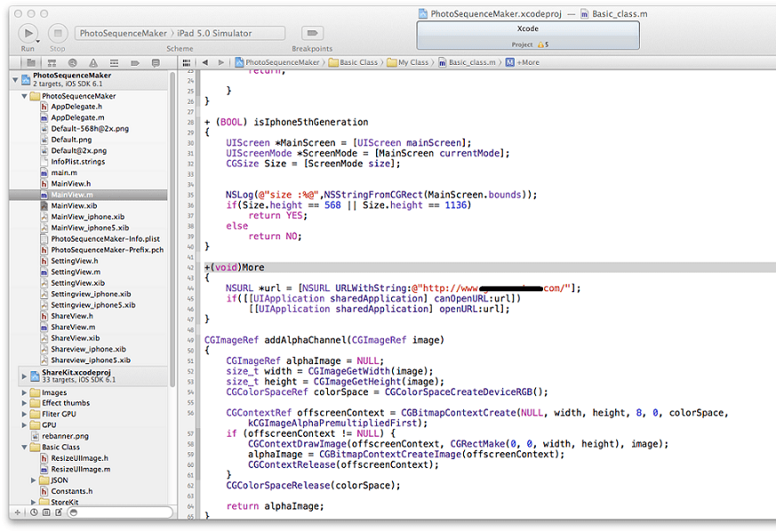Show the Issue navigator
Screen dimensions: 776x532
pos(93,63)
